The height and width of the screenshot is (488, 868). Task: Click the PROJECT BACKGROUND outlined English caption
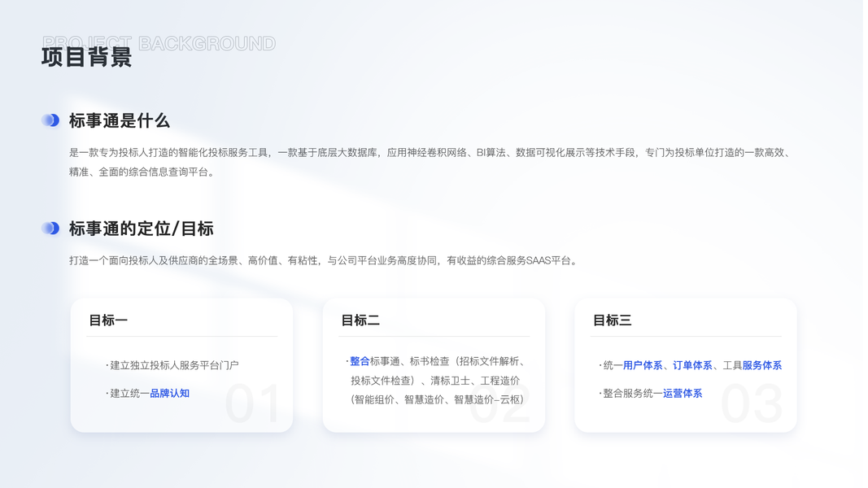pyautogui.click(x=159, y=43)
